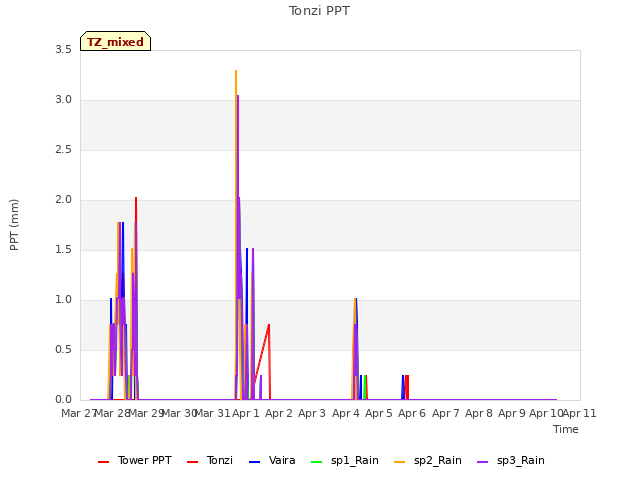Click the purple sp3_Rain legend color marker
This screenshot has height=480, width=640.
click(x=482, y=462)
